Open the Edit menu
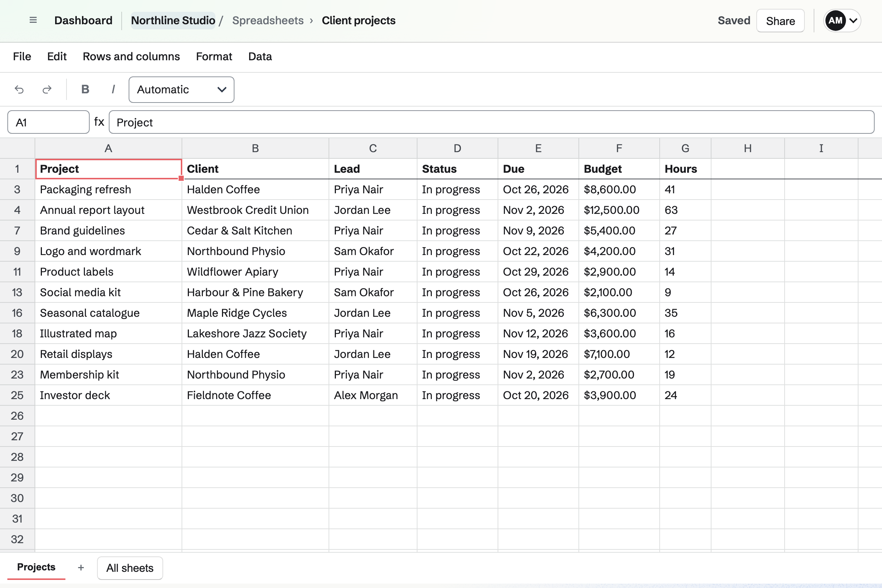This screenshot has height=588, width=882. coord(57,57)
